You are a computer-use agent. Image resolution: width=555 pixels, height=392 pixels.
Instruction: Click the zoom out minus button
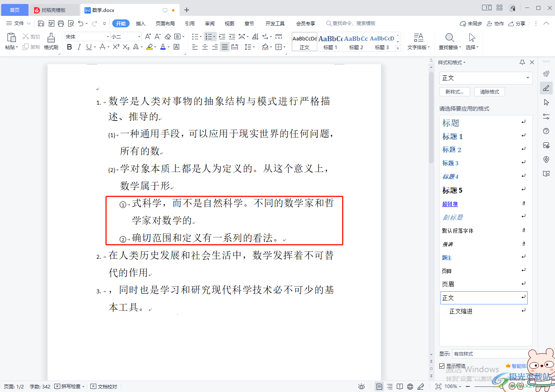[x=468, y=386]
